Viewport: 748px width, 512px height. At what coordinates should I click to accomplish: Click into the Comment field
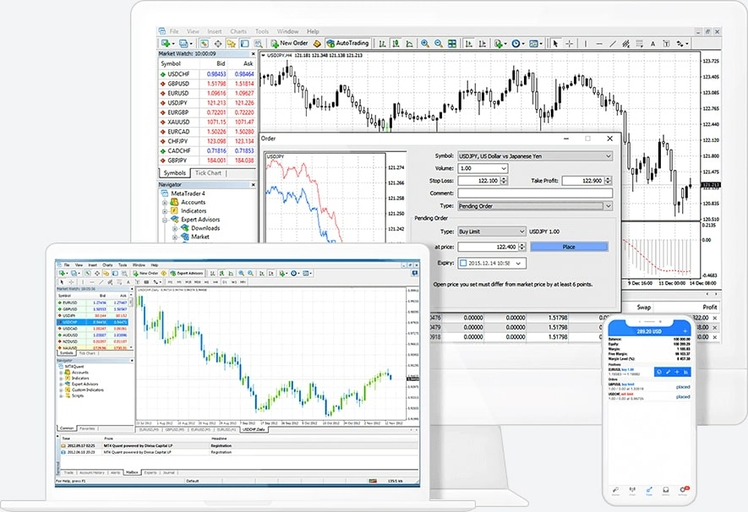pos(535,193)
